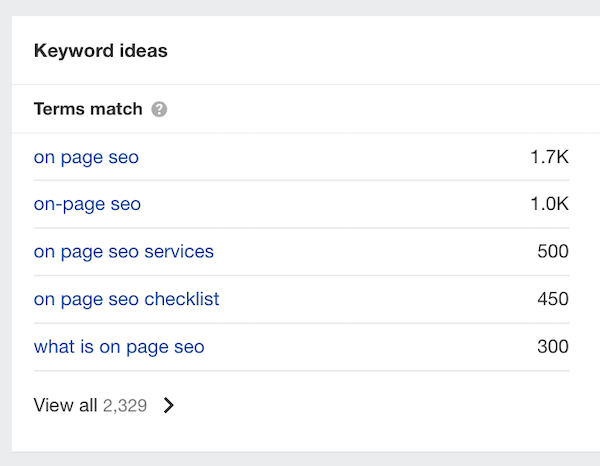
Task: Click the 1.7K search volume value
Action: click(549, 157)
